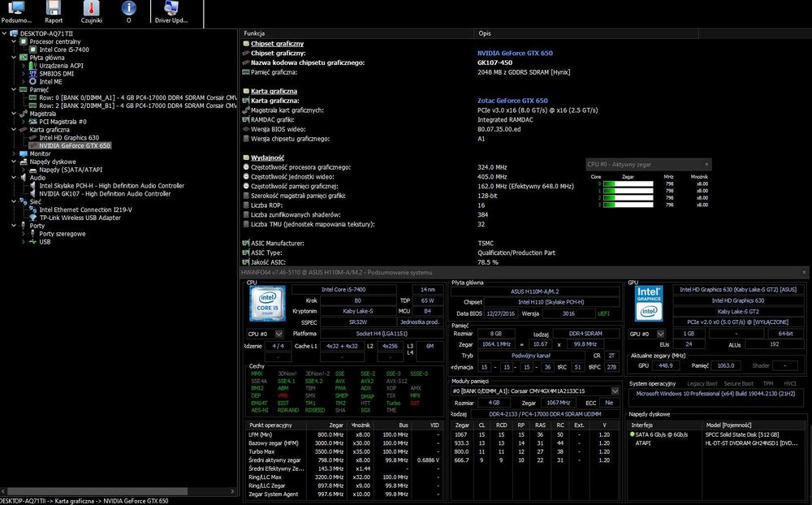Open the CPU #0 selector dropdown

pyautogui.click(x=279, y=334)
